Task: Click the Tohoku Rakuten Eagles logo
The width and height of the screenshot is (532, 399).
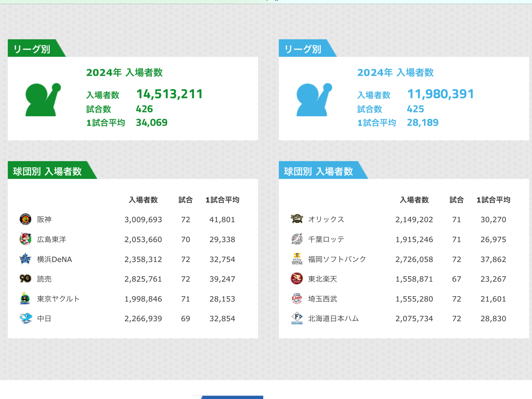Action: (297, 279)
